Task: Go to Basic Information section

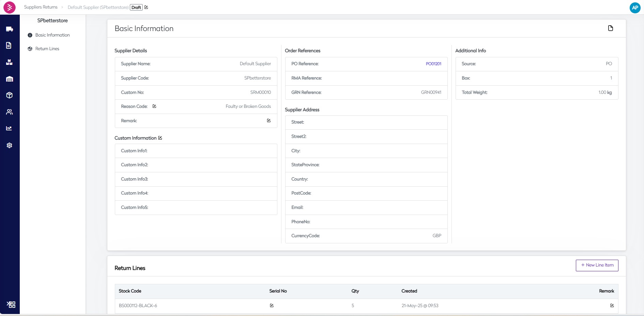Action: click(52, 35)
